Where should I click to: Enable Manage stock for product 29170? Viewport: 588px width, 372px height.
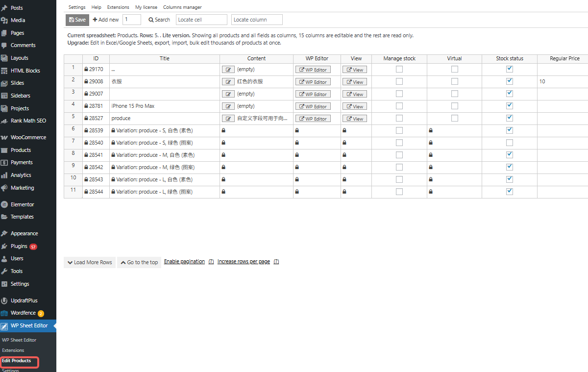pos(399,69)
